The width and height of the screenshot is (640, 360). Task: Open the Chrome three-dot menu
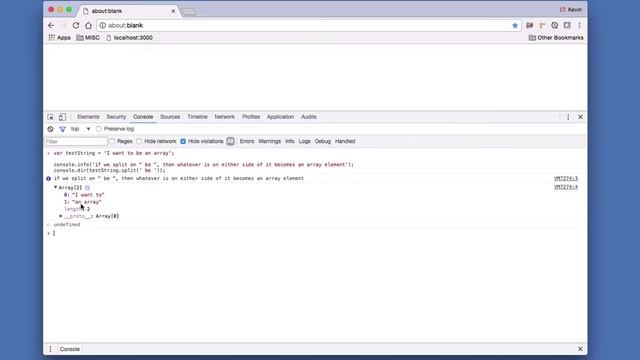[x=580, y=25]
